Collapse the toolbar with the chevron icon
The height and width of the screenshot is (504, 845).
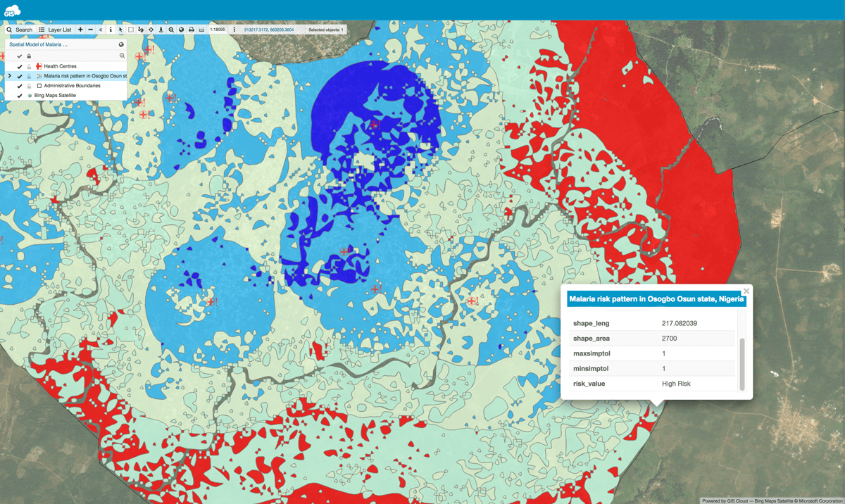point(101,30)
